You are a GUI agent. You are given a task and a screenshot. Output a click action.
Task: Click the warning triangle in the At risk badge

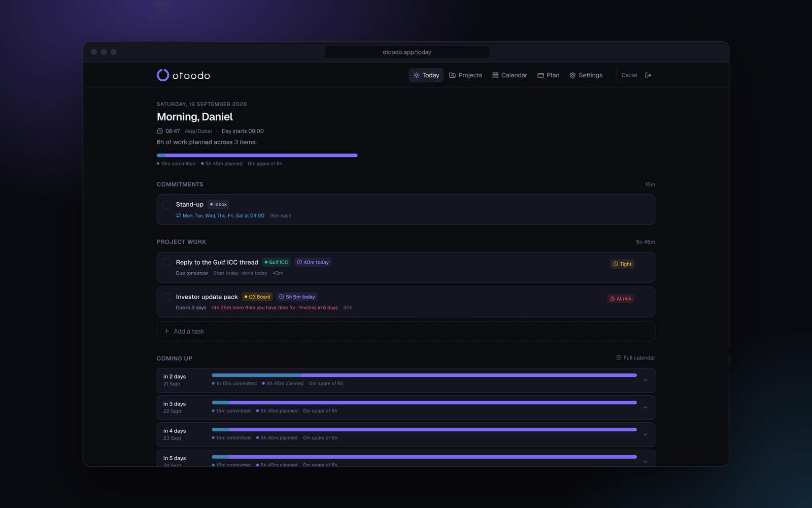coord(613,299)
